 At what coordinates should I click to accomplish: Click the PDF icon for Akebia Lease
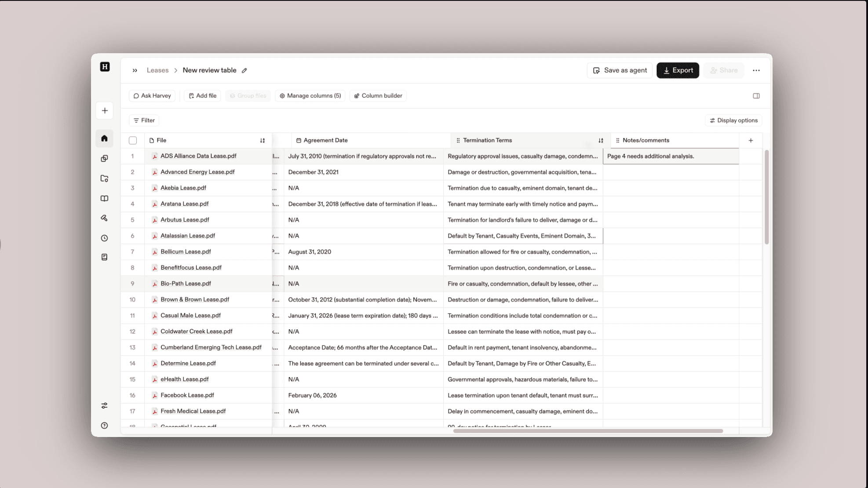click(x=155, y=188)
